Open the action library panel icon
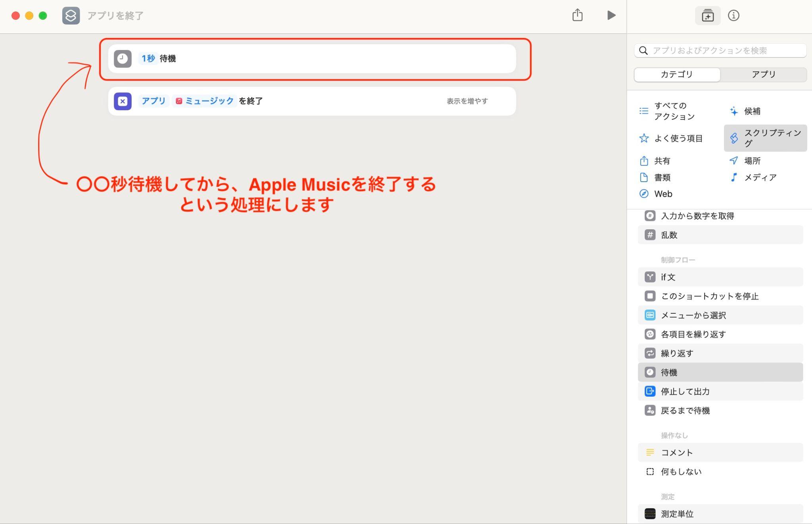812x524 pixels. [x=708, y=15]
